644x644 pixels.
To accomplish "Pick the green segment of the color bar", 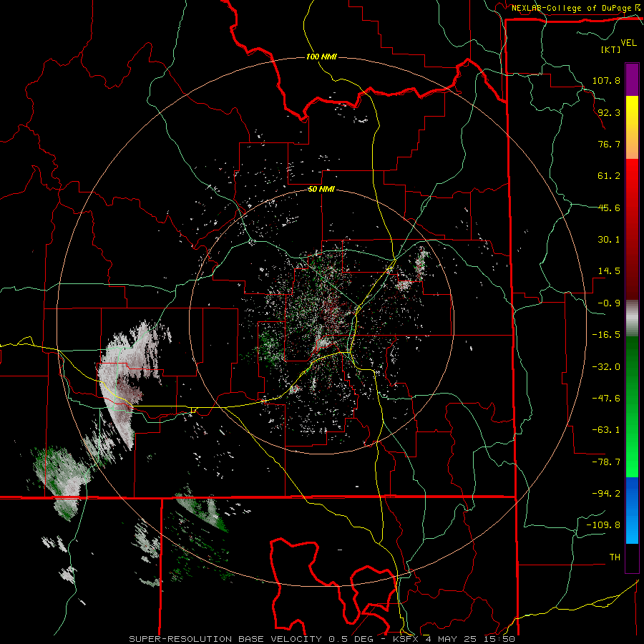I will coord(632,406).
